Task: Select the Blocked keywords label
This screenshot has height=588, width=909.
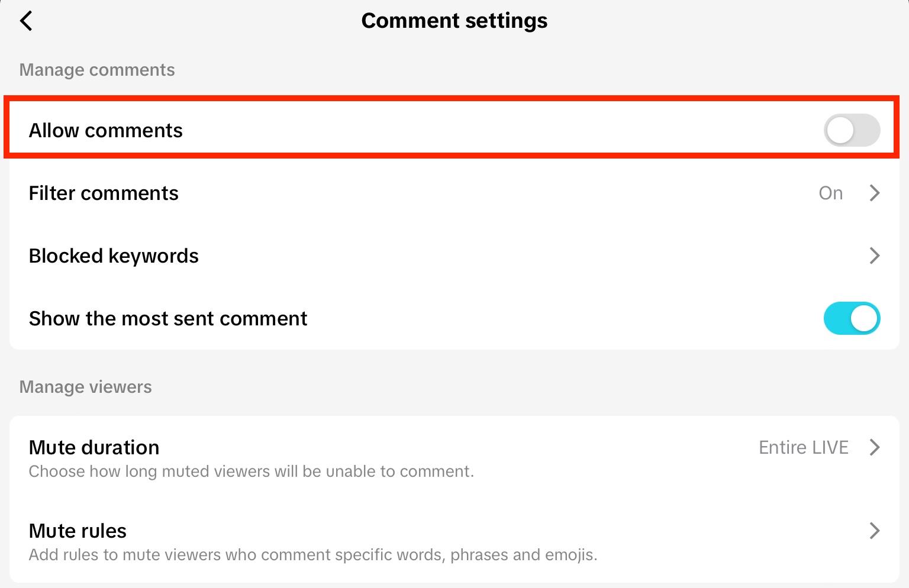Action: point(114,256)
